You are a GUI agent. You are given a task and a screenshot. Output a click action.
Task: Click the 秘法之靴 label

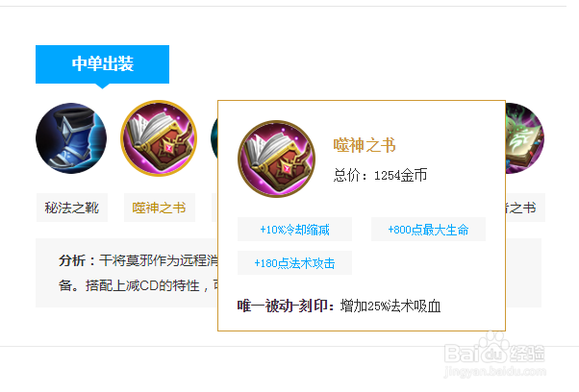pyautogui.click(x=72, y=208)
